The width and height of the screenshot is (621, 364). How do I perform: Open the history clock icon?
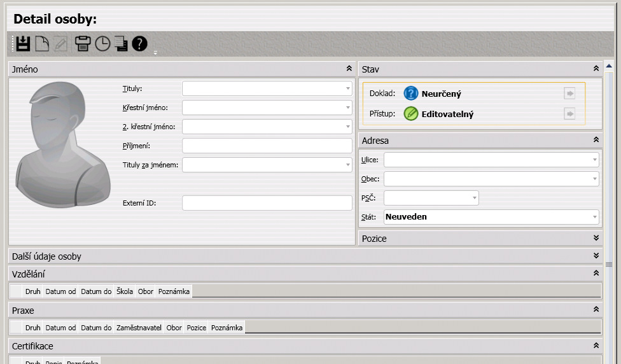[102, 44]
